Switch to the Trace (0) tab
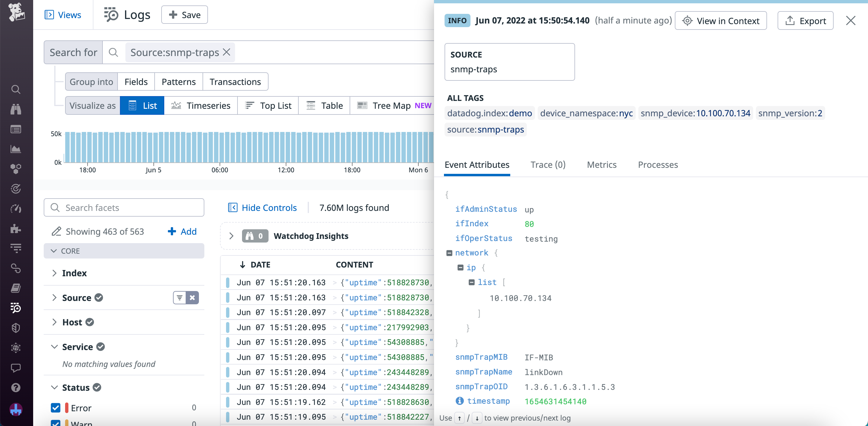The image size is (868, 426). [548, 165]
